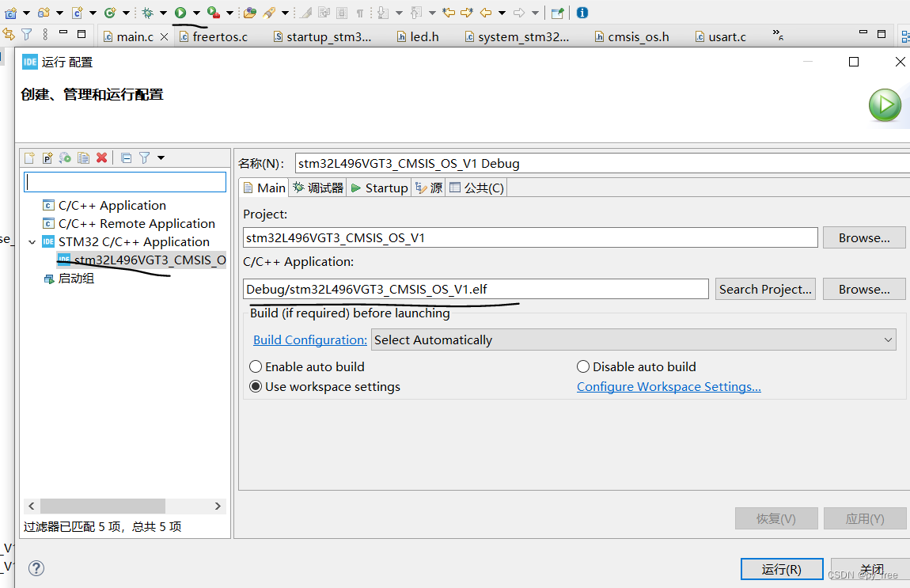Switch to the 公共(C) tab

point(476,188)
